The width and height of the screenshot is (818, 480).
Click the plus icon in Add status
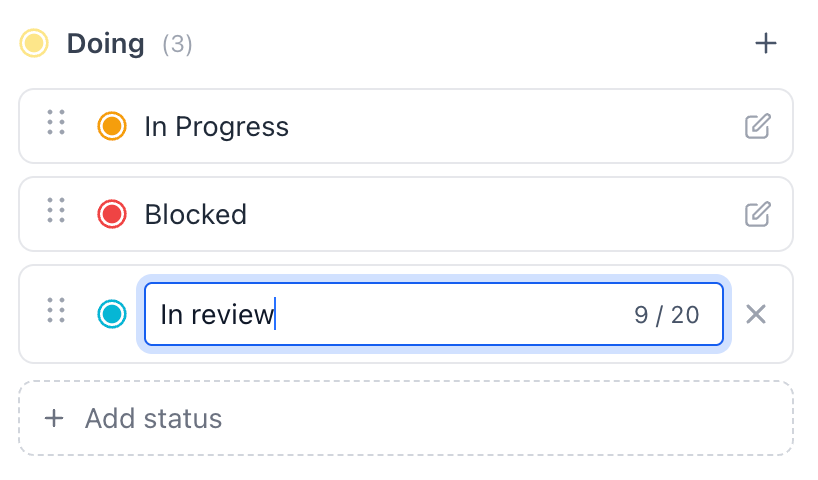pos(54,418)
